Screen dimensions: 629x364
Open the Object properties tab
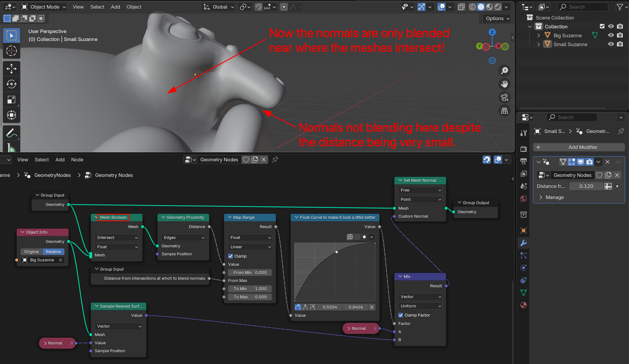(523, 230)
